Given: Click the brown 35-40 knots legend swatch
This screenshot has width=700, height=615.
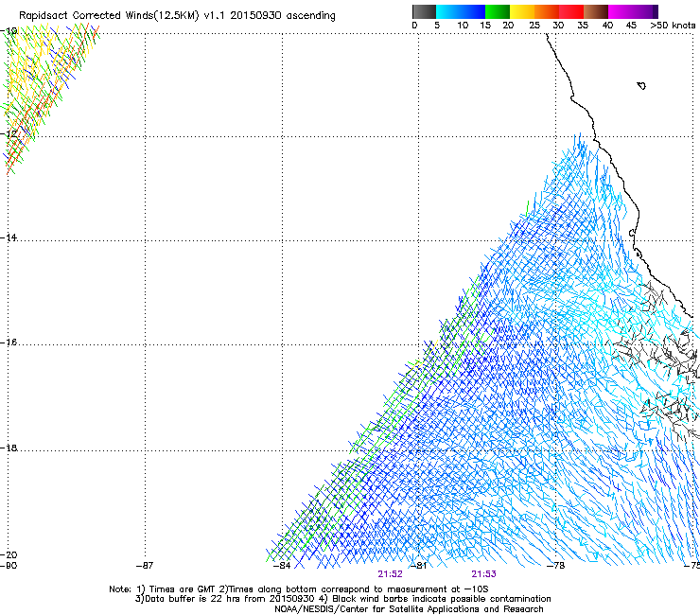Looking at the screenshot, I should (596, 11).
